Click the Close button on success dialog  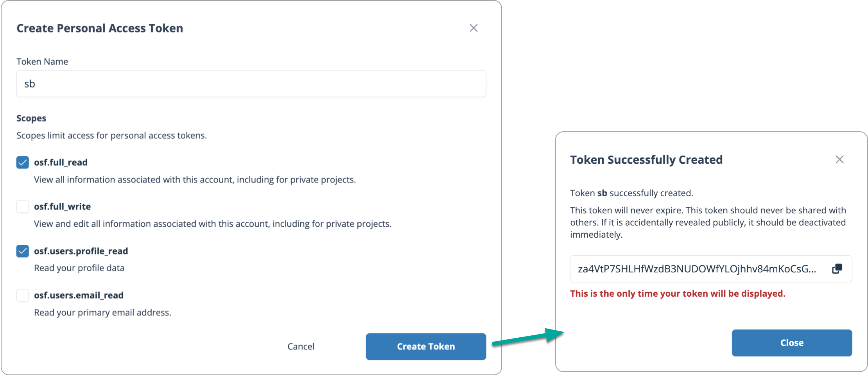click(792, 342)
